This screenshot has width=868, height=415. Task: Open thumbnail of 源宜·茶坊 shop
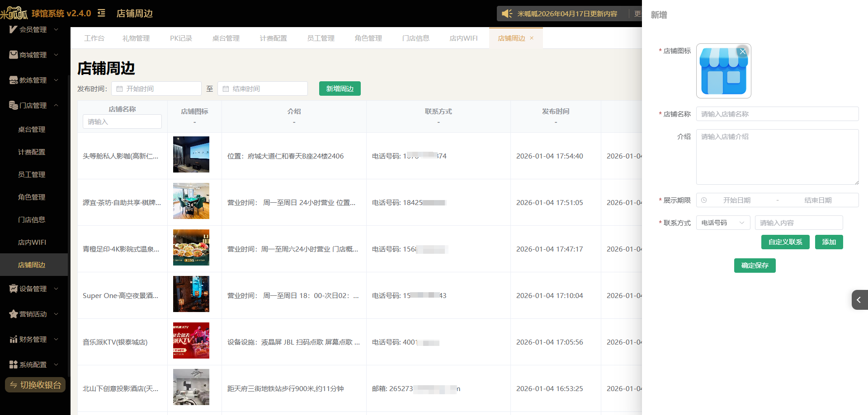[191, 201]
